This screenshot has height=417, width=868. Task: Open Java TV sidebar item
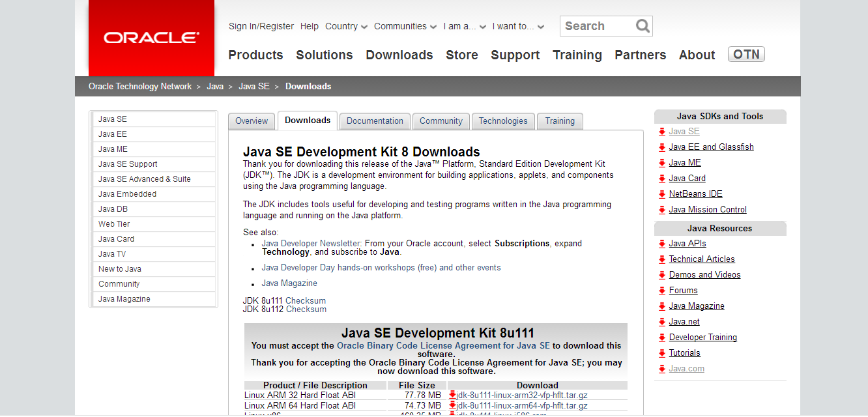(154, 254)
